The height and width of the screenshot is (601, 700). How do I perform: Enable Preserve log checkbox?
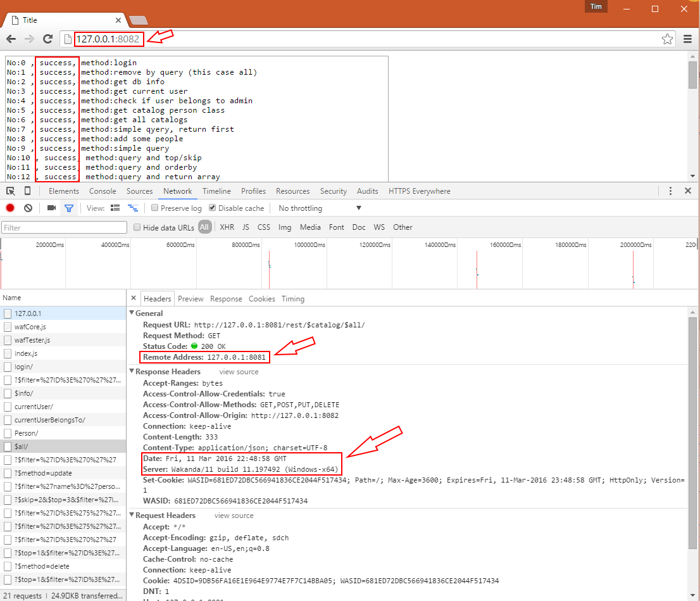(x=155, y=208)
